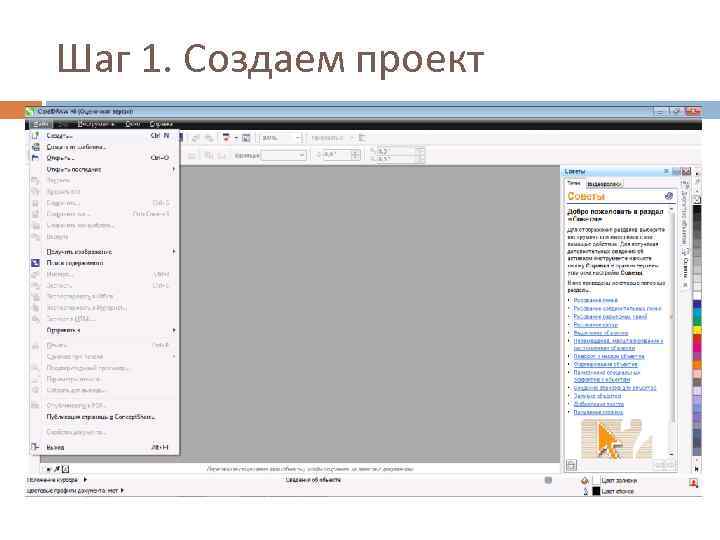Choose Создать из шаблона in File menu

[105, 147]
